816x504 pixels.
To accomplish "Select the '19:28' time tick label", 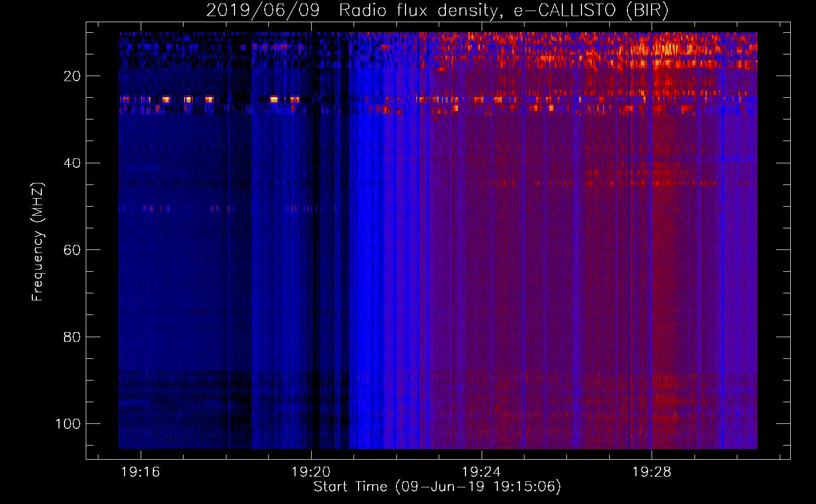I will [x=652, y=472].
